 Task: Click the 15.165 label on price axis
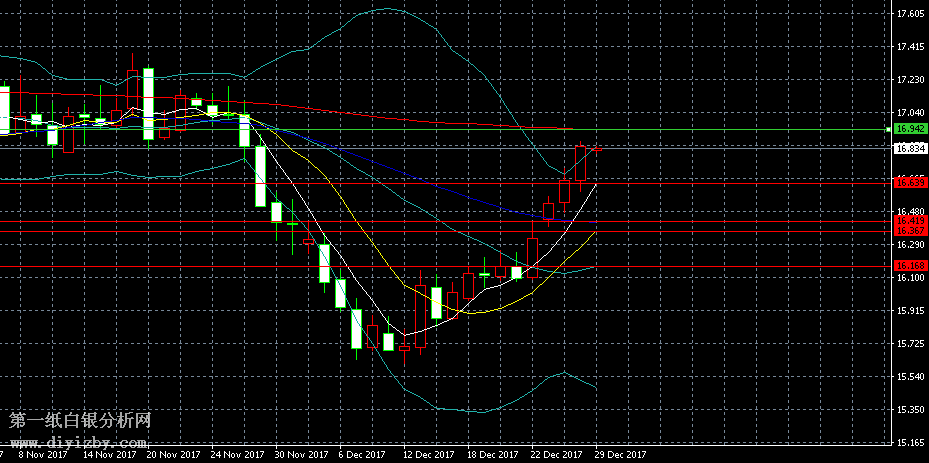tap(910, 442)
